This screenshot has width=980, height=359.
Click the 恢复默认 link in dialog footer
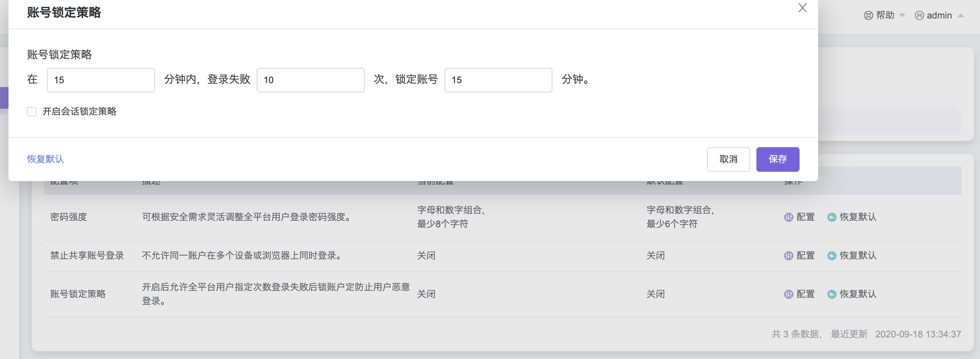[x=45, y=159]
